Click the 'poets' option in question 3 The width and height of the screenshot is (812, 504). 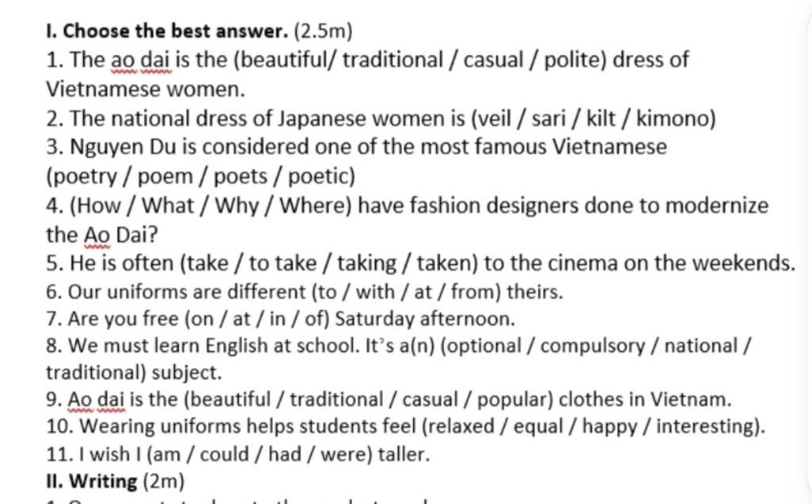(241, 178)
